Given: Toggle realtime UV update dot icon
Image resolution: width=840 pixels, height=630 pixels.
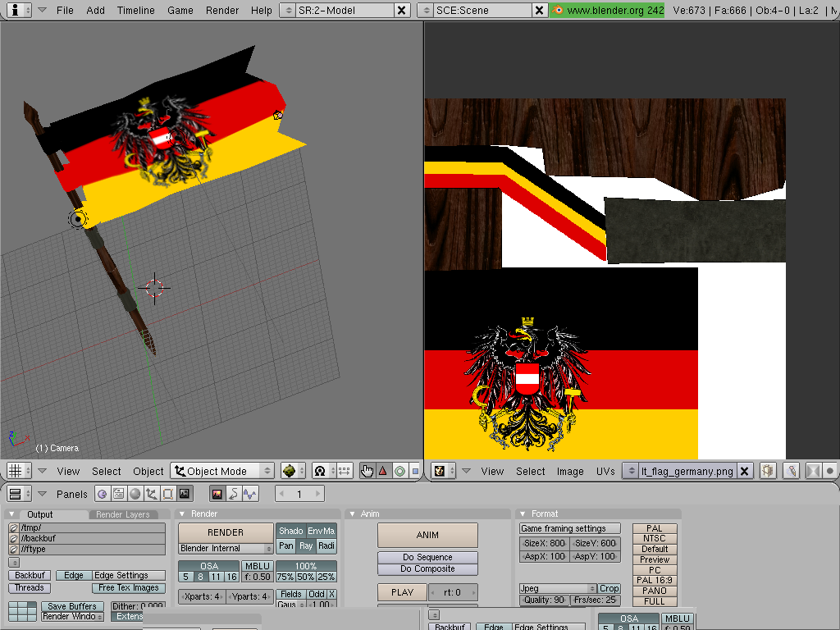Looking at the screenshot, I should click(830, 471).
